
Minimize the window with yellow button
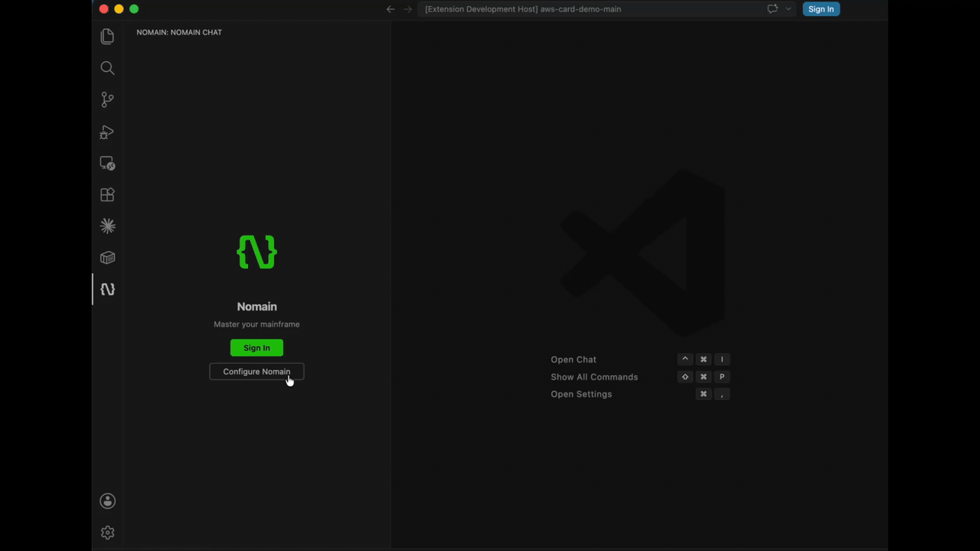pos(119,9)
